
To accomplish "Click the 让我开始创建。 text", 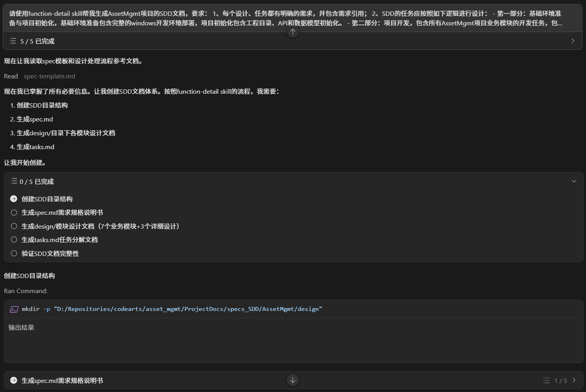I will coord(25,163).
